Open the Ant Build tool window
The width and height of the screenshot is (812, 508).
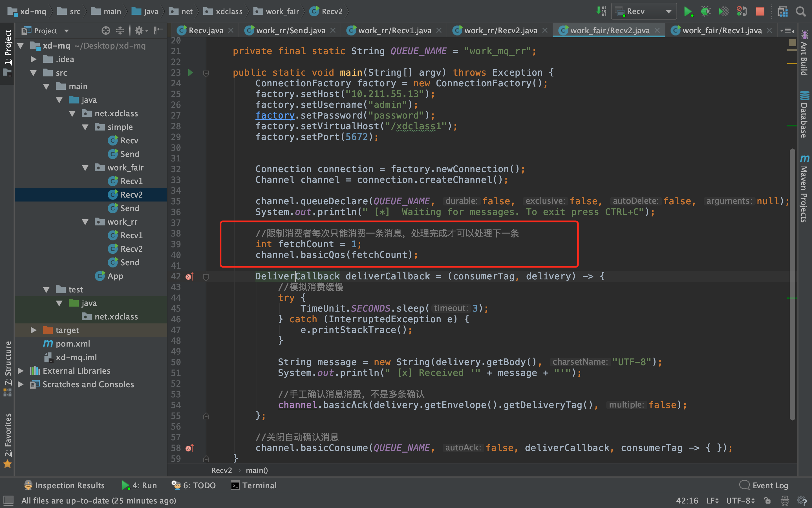tap(804, 53)
